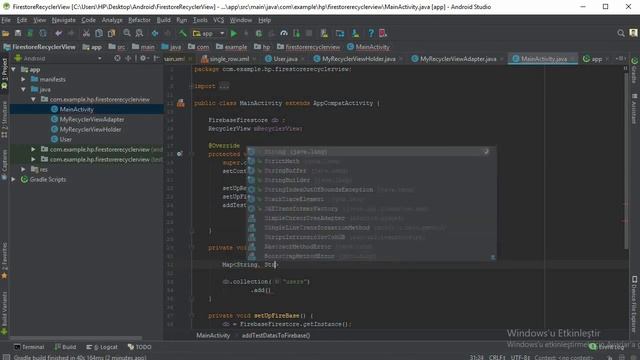The width and height of the screenshot is (640, 360).
Task: Click the Paste toolbar icon
Action: (x=111, y=33)
